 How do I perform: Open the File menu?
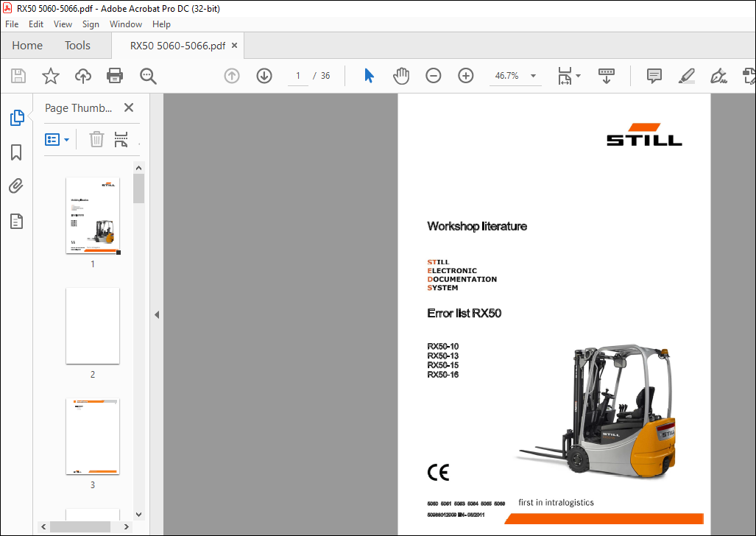tap(12, 24)
